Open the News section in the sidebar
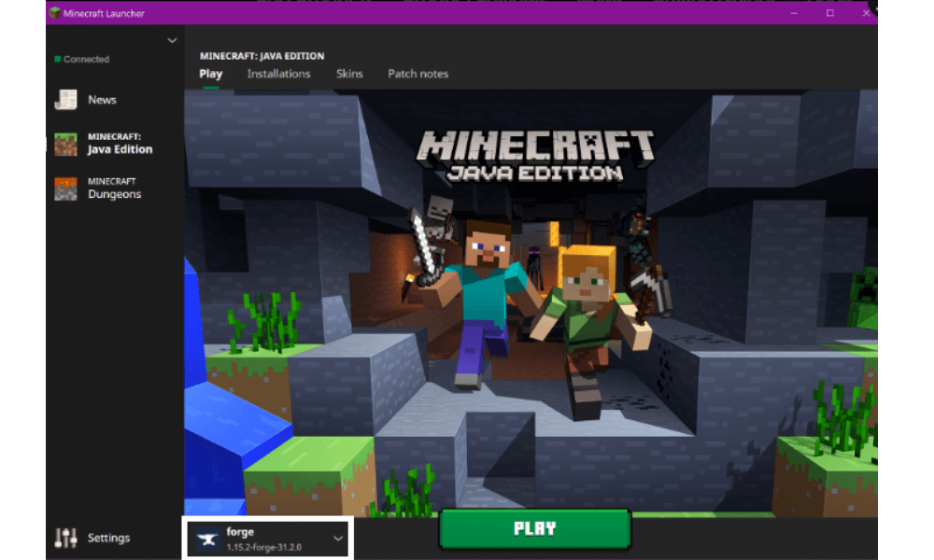Image resolution: width=934 pixels, height=560 pixels. [103, 100]
